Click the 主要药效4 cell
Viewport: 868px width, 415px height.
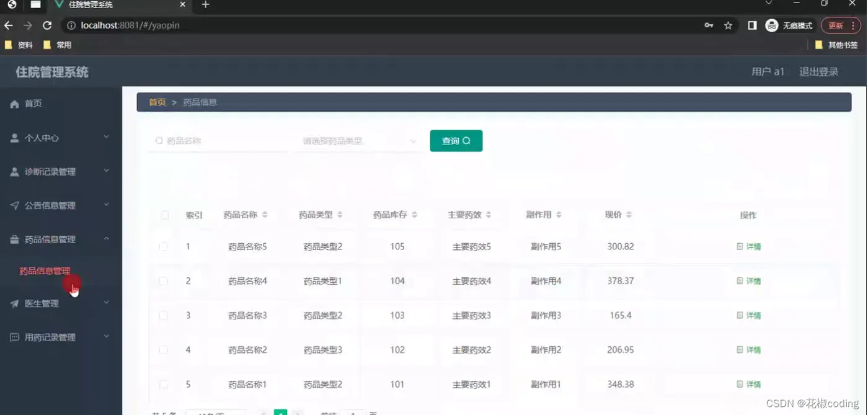pos(472,281)
